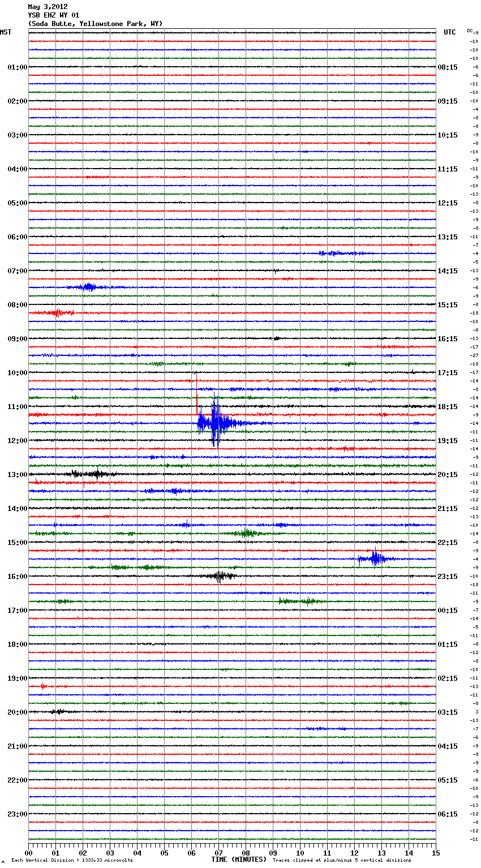481x868 pixels.
Task: Click the '18:00' MST time label
Action: pyautogui.click(x=17, y=644)
